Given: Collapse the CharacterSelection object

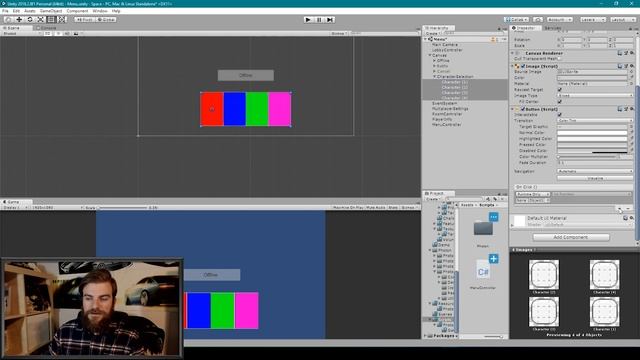Looking at the screenshot, I should (x=435, y=76).
